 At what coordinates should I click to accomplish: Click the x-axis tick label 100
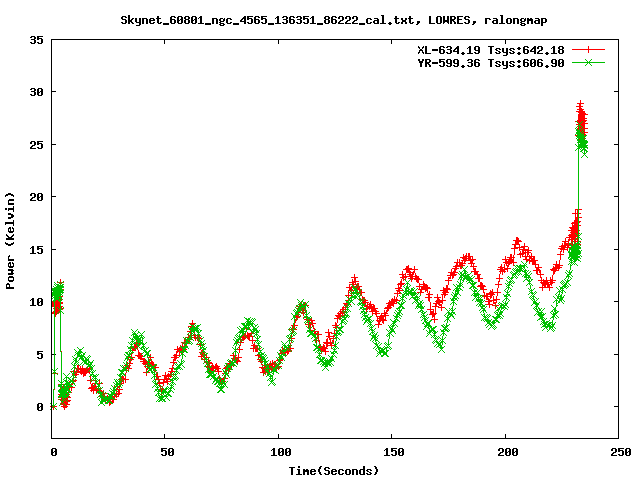click(x=280, y=452)
